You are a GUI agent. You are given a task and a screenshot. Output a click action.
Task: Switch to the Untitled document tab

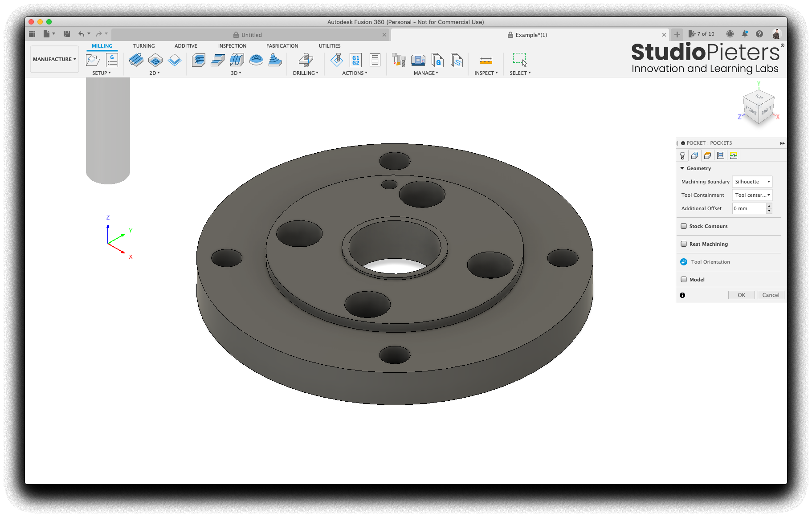click(x=250, y=35)
